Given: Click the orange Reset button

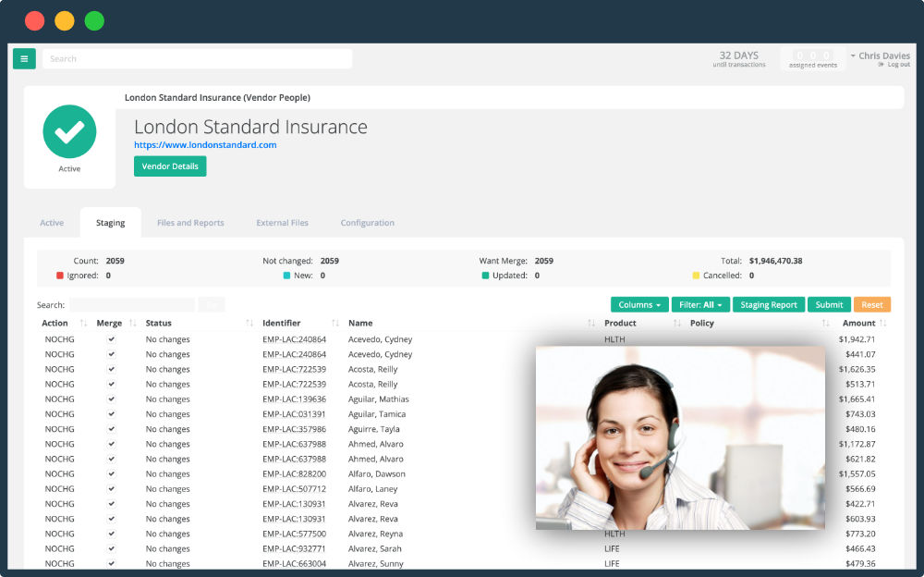Looking at the screenshot, I should (872, 304).
